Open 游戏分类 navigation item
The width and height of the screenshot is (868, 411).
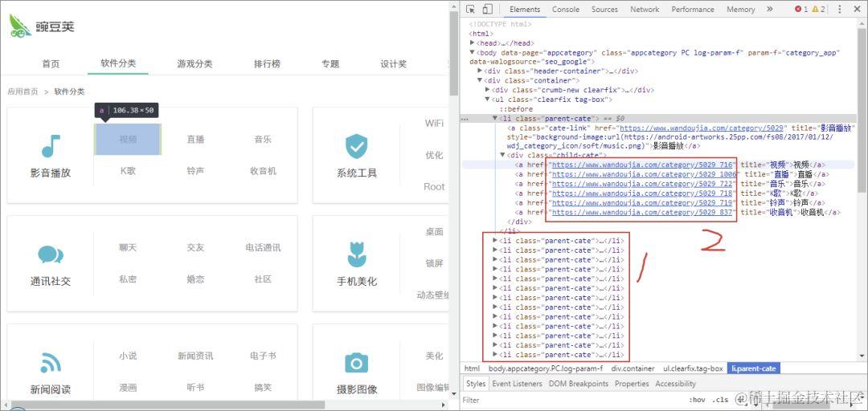194,63
